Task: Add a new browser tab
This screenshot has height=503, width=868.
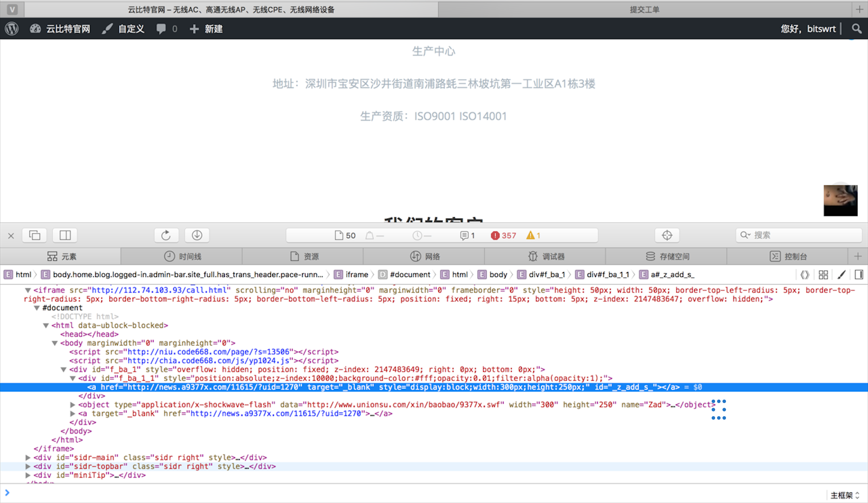Action: click(860, 9)
